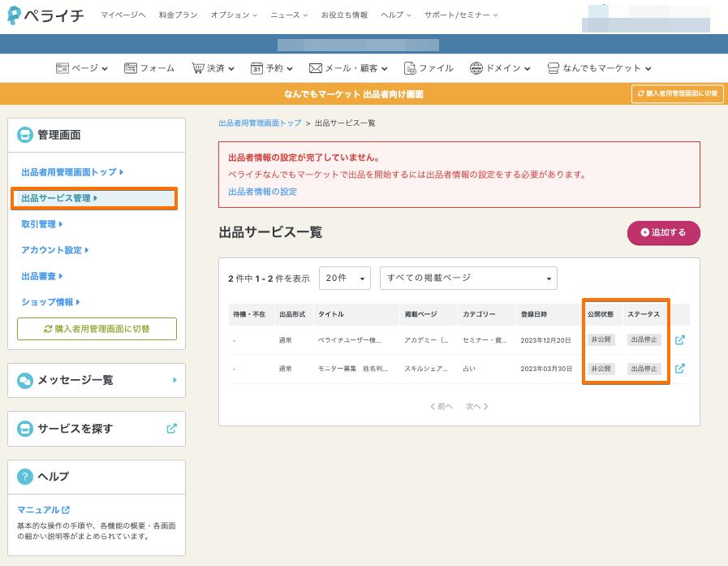Click the 出品者情報の設定 link
This screenshot has height=566, width=728.
tap(262, 192)
